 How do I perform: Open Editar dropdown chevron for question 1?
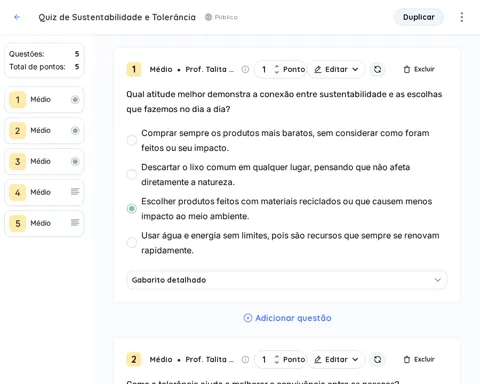(355, 69)
